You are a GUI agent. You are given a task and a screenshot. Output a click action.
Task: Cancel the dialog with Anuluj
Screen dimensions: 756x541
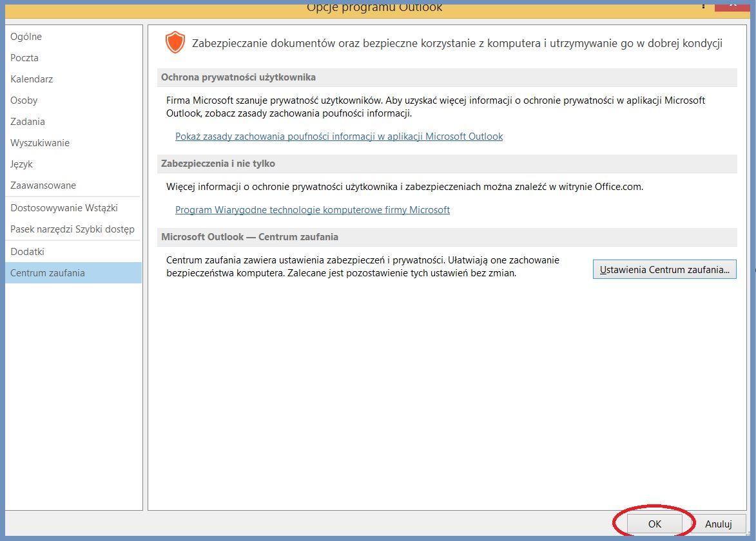click(x=718, y=524)
